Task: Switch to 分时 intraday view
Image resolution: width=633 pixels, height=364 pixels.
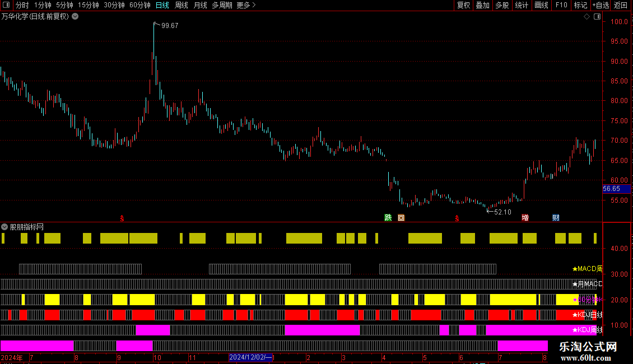Action: [22, 5]
